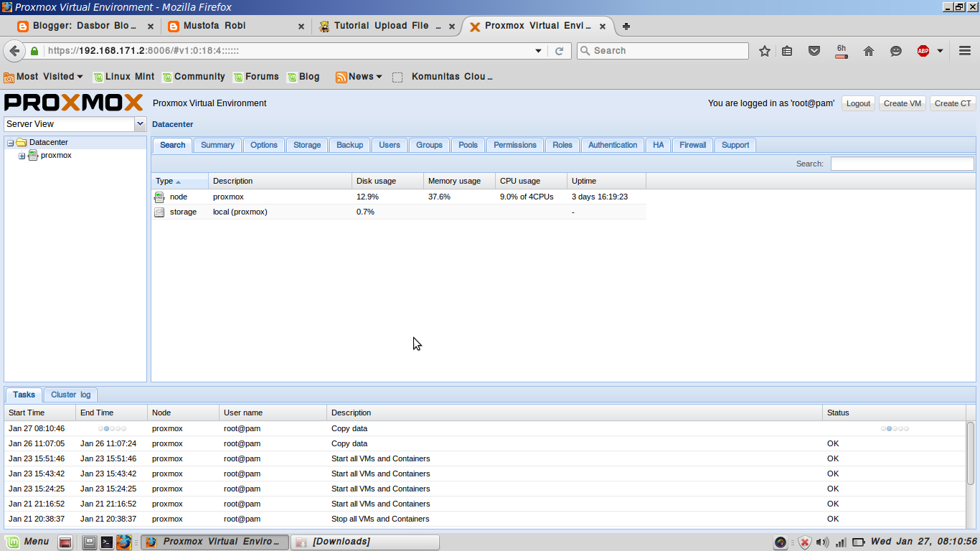Screen dimensions: 980x551
Task: Bookmark this page with the star icon
Action: (765, 51)
